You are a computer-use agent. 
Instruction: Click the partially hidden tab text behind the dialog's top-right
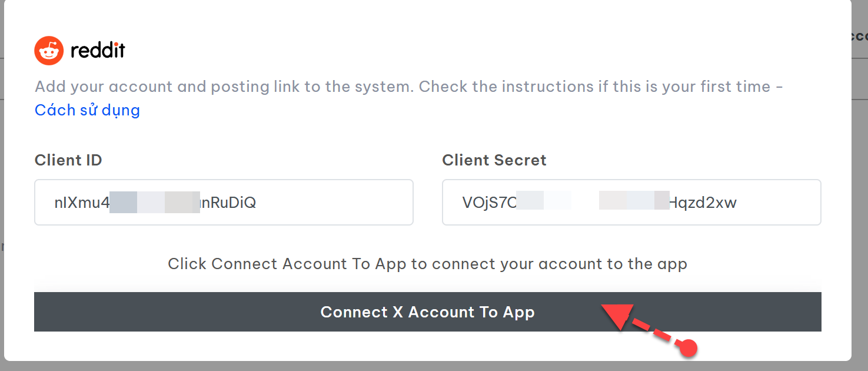860,35
